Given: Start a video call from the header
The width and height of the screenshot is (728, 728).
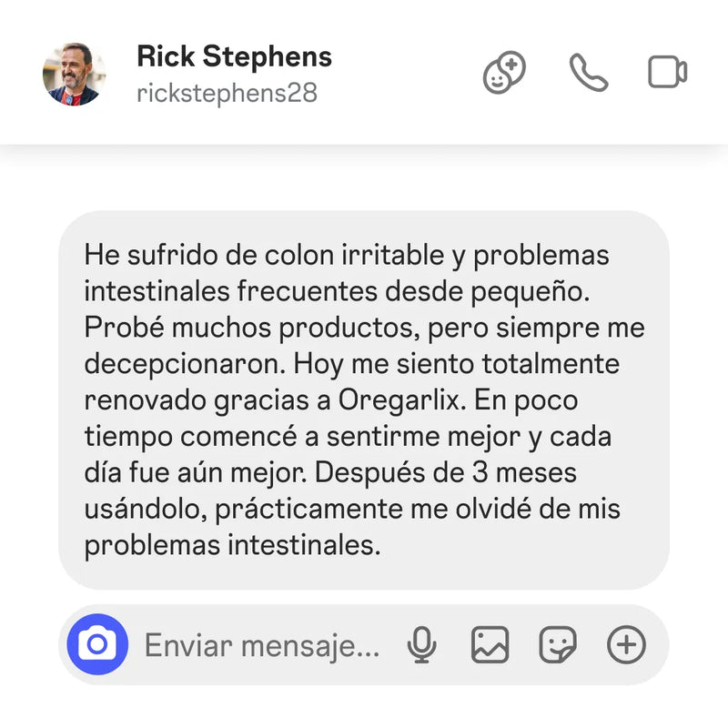Looking at the screenshot, I should pos(667,72).
